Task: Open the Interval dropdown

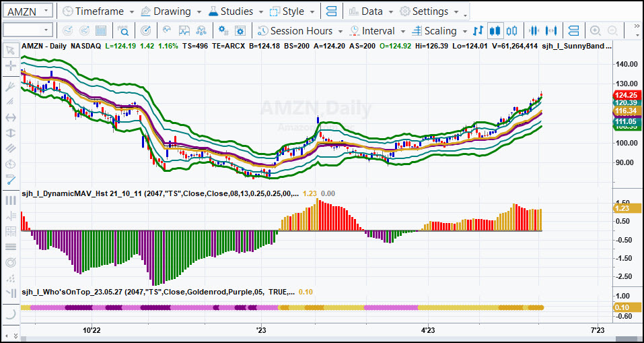Action: [378, 31]
